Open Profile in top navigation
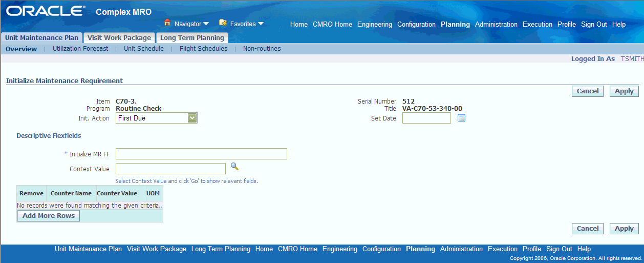Viewport: 644px width, 263px height. (567, 24)
